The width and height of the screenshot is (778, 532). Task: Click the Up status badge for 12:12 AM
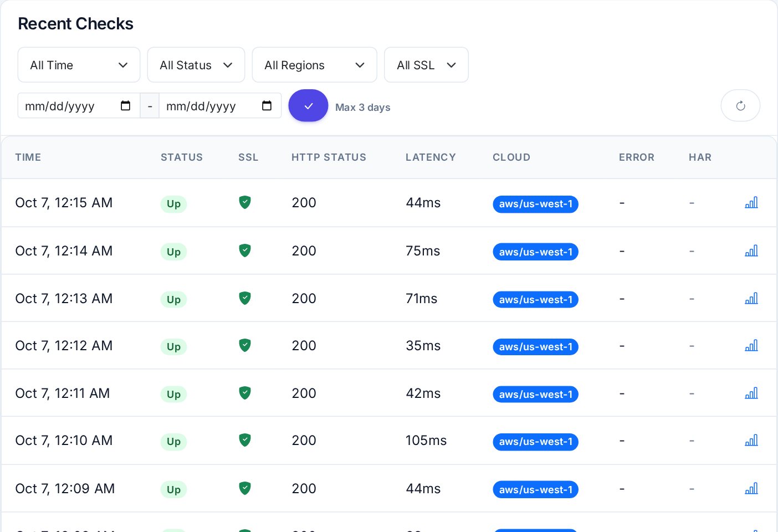click(x=173, y=347)
